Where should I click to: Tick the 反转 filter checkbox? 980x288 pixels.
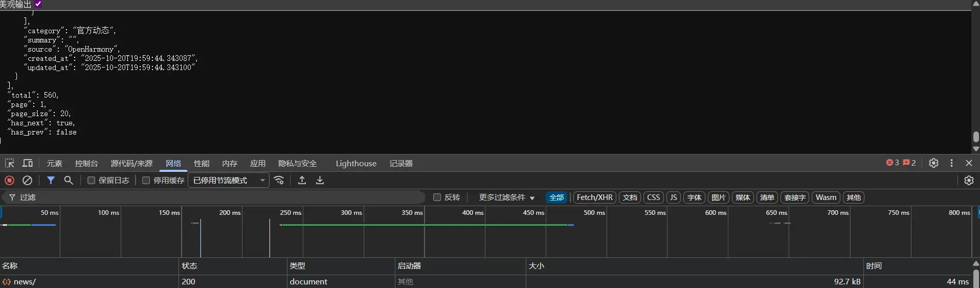pos(437,197)
